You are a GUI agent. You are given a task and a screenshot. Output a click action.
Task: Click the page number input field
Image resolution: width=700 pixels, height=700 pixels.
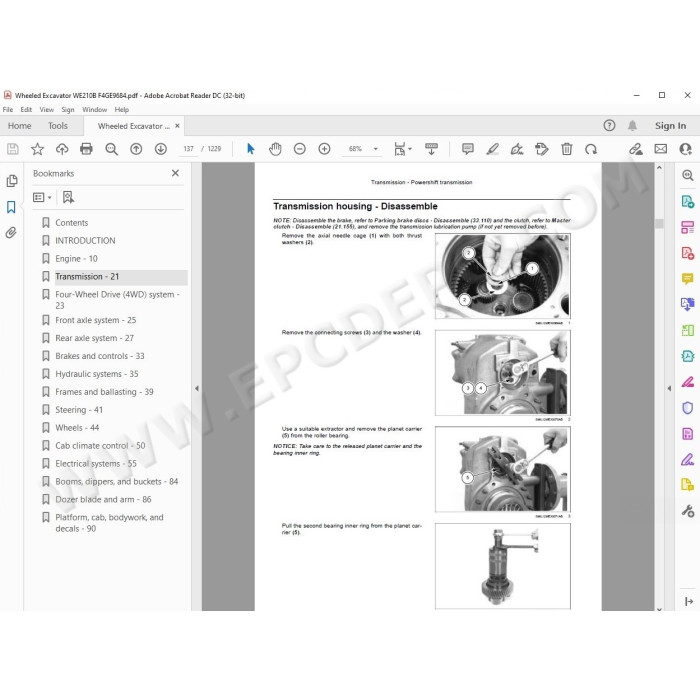[188, 149]
